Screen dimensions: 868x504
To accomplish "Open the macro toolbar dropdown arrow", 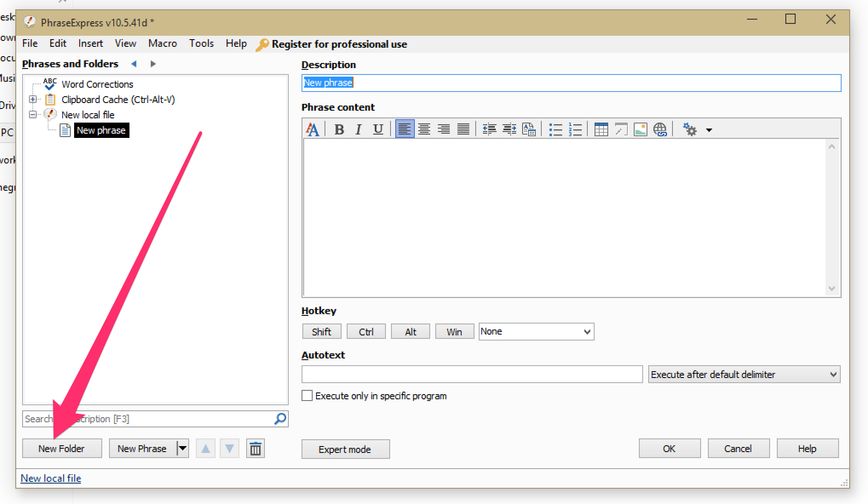I will [x=709, y=130].
